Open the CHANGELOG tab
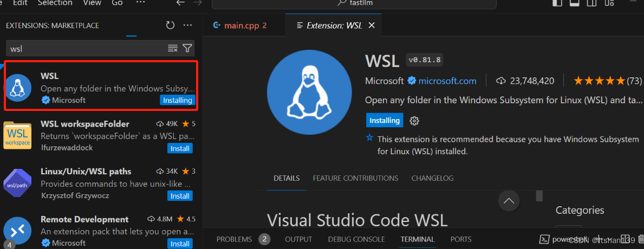This screenshot has width=644, height=249. [432, 179]
